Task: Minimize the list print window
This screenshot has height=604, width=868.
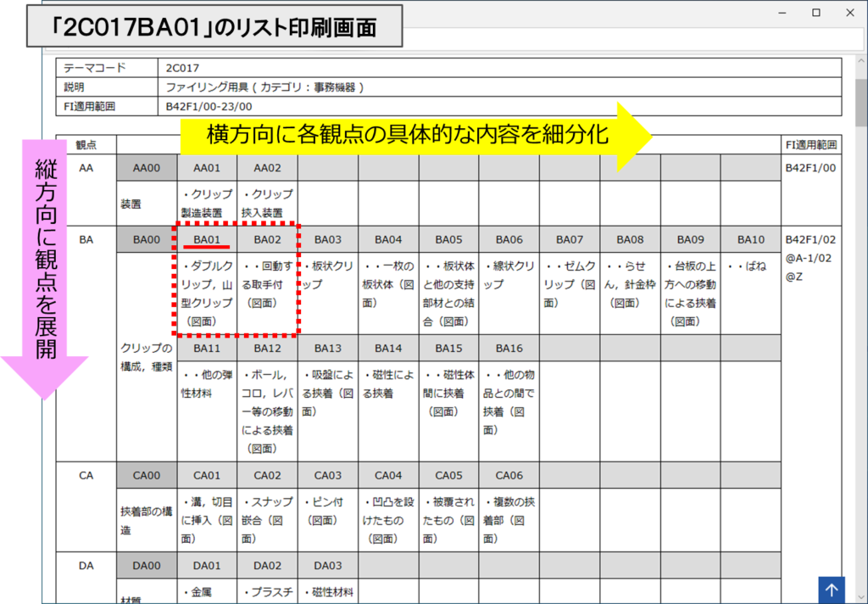Action: pos(781,13)
